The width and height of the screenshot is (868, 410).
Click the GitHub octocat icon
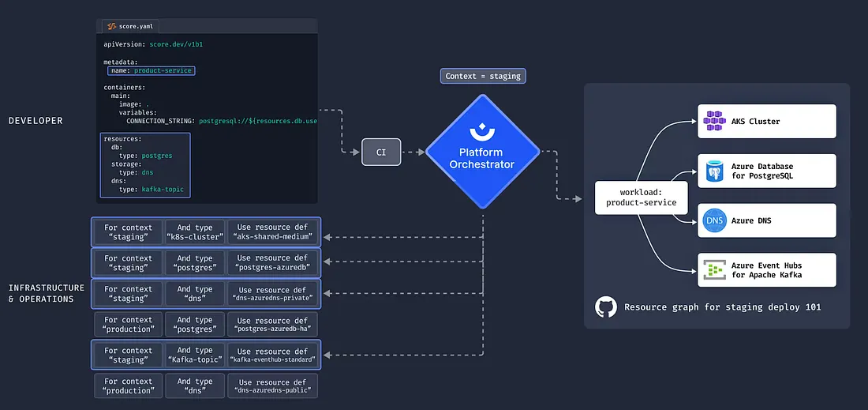click(x=605, y=307)
